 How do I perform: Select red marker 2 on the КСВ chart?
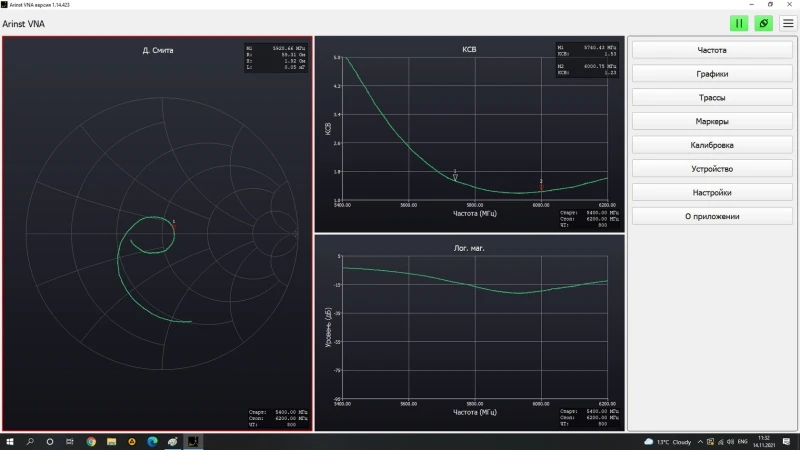click(541, 186)
